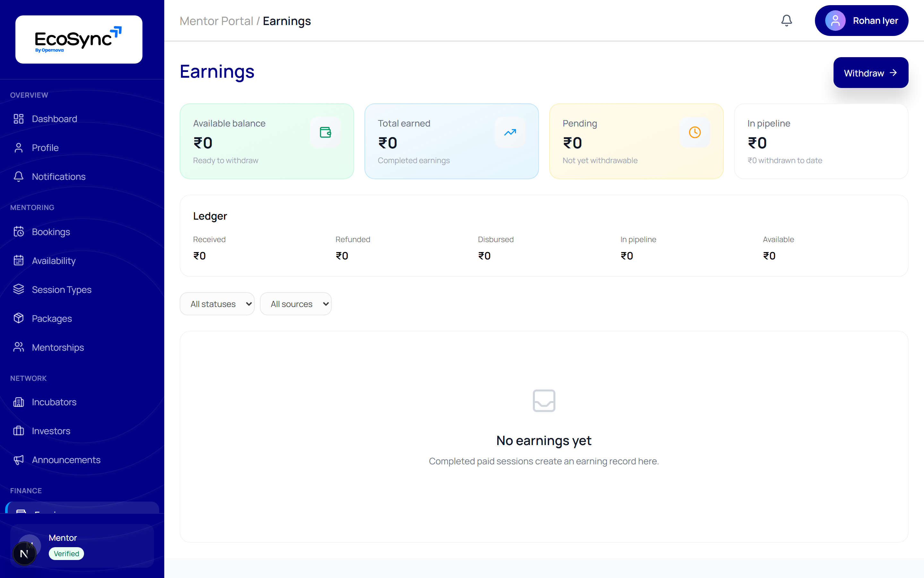This screenshot has height=578, width=924.
Task: Open Announcements page
Action: (82, 460)
